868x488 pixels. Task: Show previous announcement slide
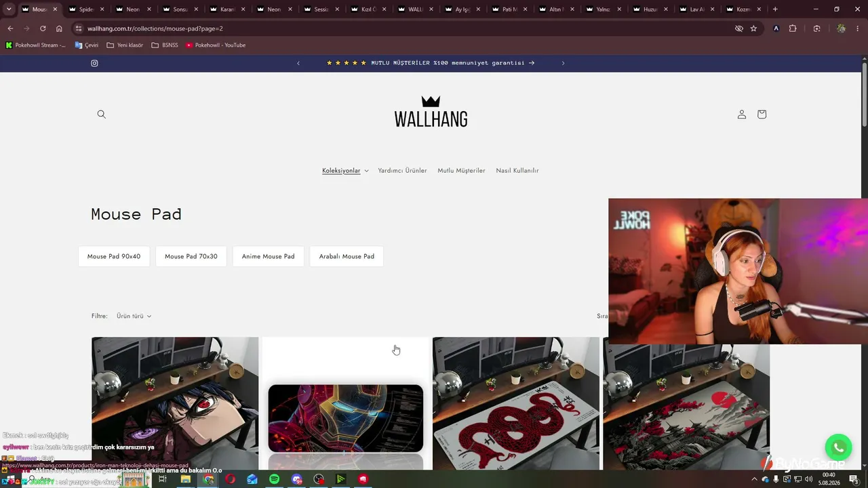click(298, 63)
